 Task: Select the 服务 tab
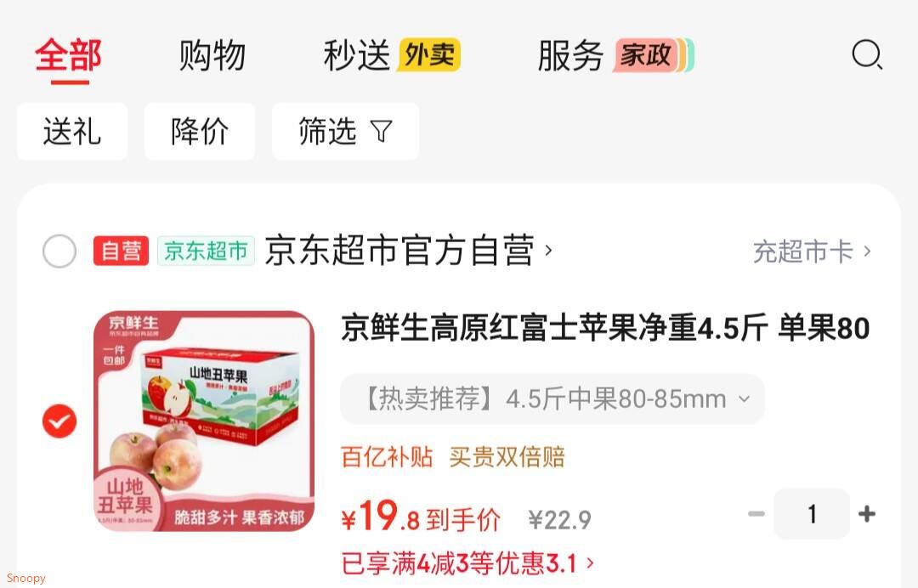571,55
